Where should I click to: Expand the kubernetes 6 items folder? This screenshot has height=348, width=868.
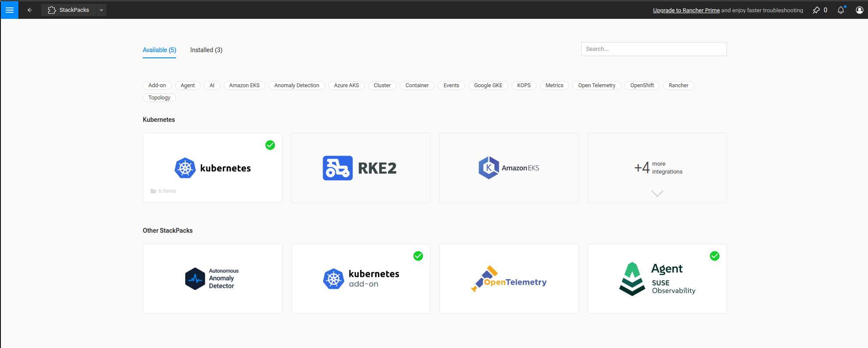click(x=163, y=191)
